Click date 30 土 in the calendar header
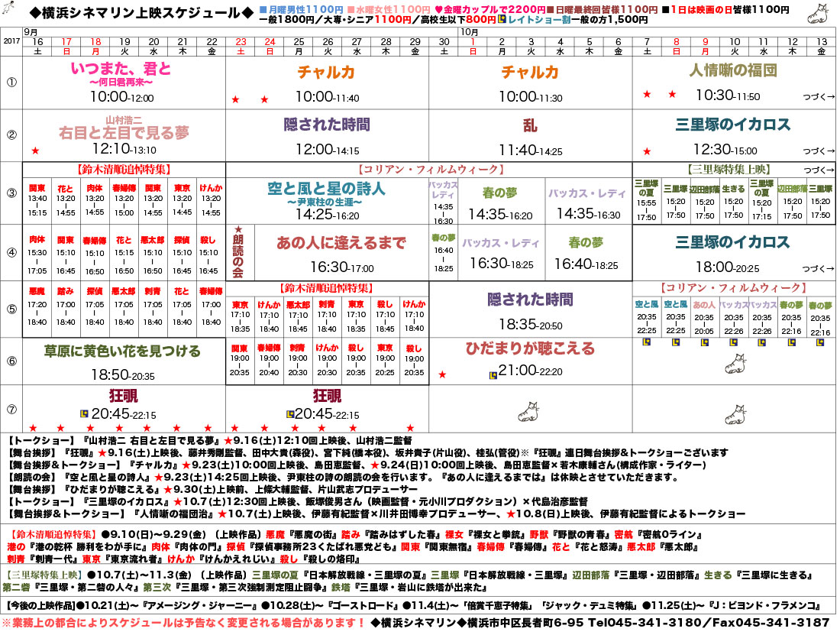The width and height of the screenshot is (840, 635). pos(444,46)
